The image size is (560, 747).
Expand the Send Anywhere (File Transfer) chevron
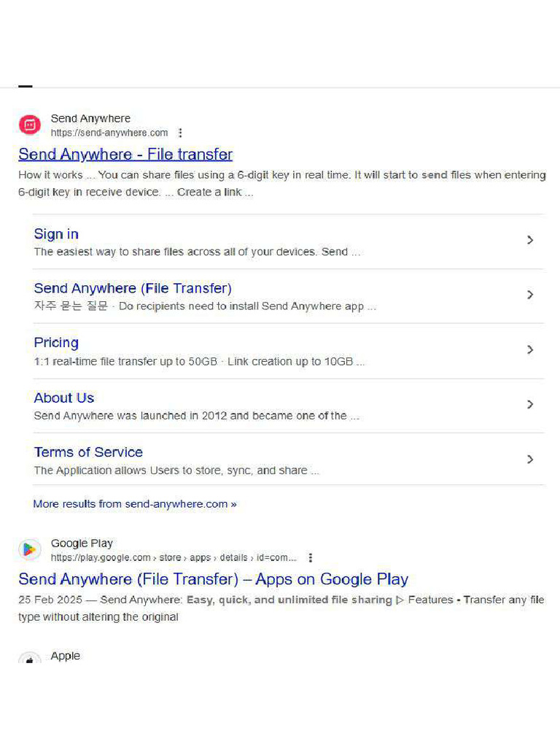pos(530,295)
